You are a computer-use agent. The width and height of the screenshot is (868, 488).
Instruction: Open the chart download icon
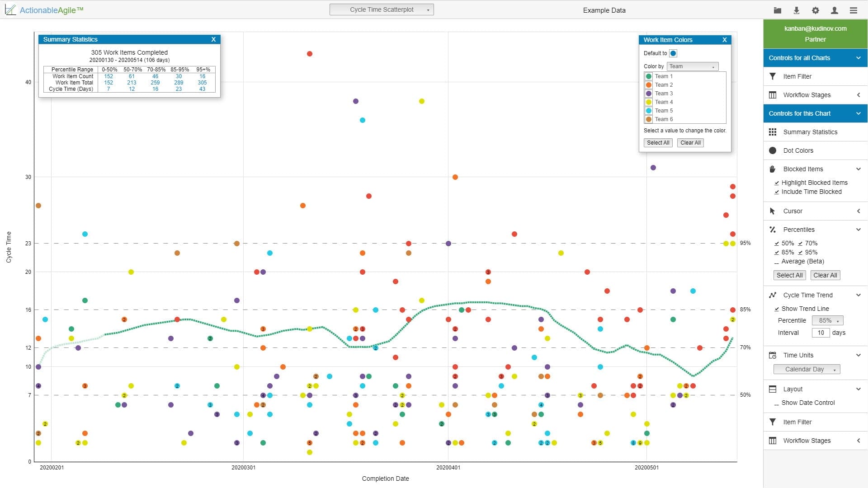(x=797, y=10)
